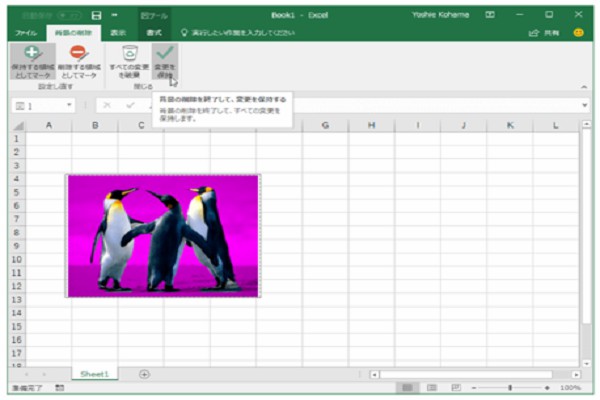Select row 7 header
The image size is (600, 400).
tap(16, 219)
